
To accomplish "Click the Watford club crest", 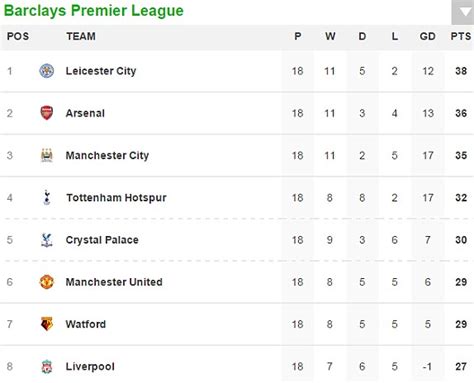I will [x=47, y=324].
